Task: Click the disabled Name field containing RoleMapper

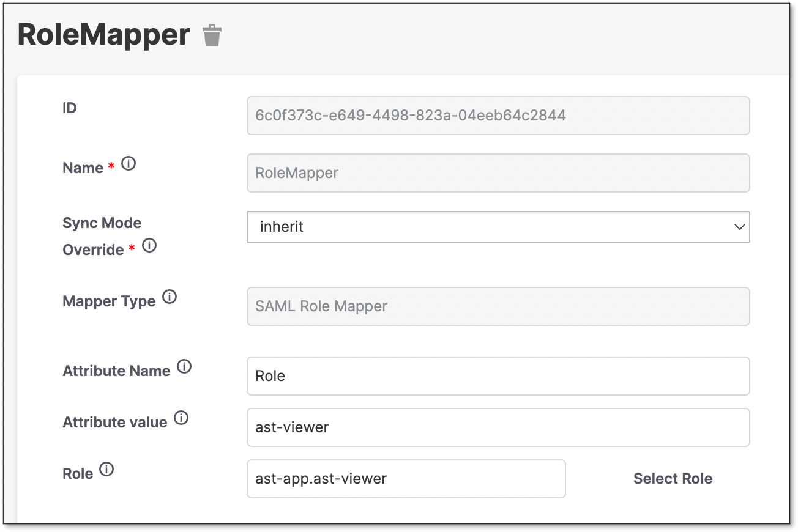Action: click(x=498, y=173)
